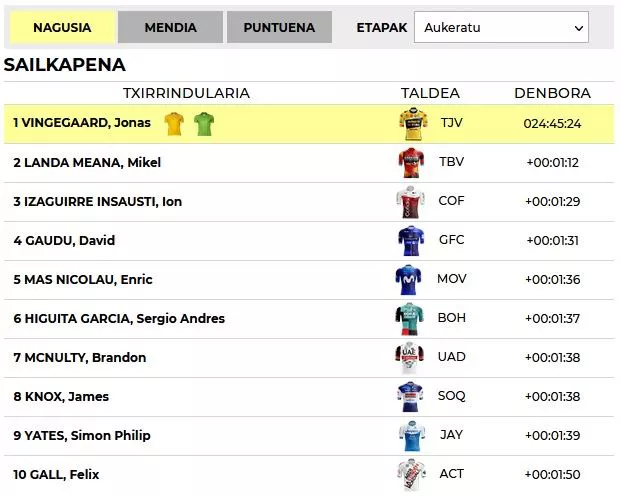Click rider name Vingegaard, Jonas

[x=84, y=123]
